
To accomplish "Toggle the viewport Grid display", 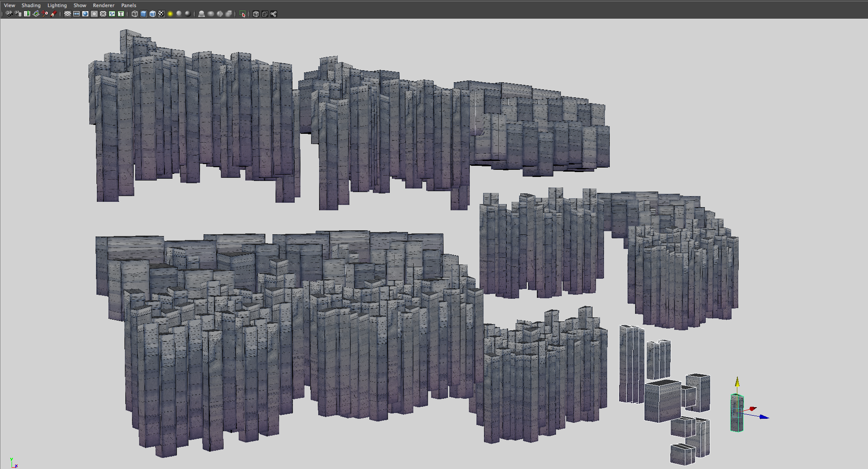I will point(68,14).
